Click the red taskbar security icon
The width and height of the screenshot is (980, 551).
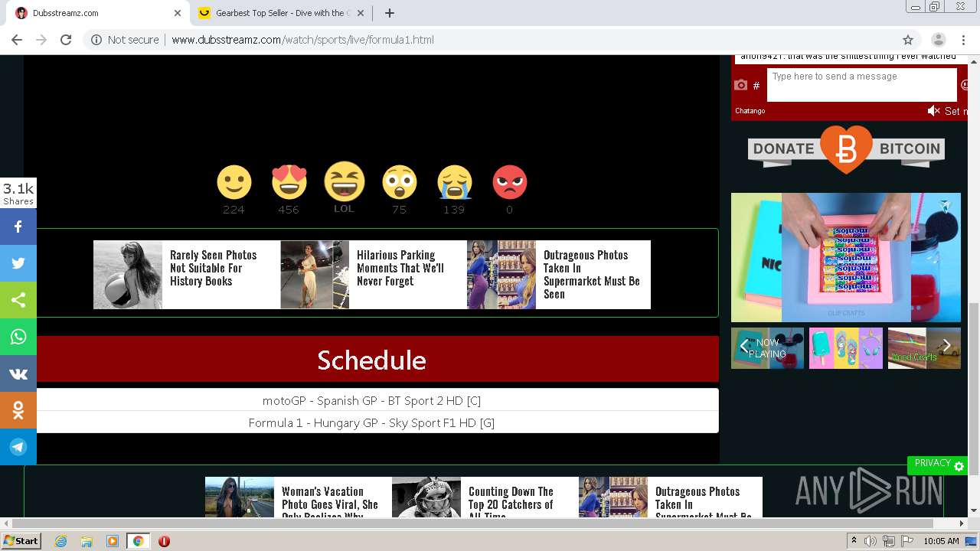click(164, 541)
